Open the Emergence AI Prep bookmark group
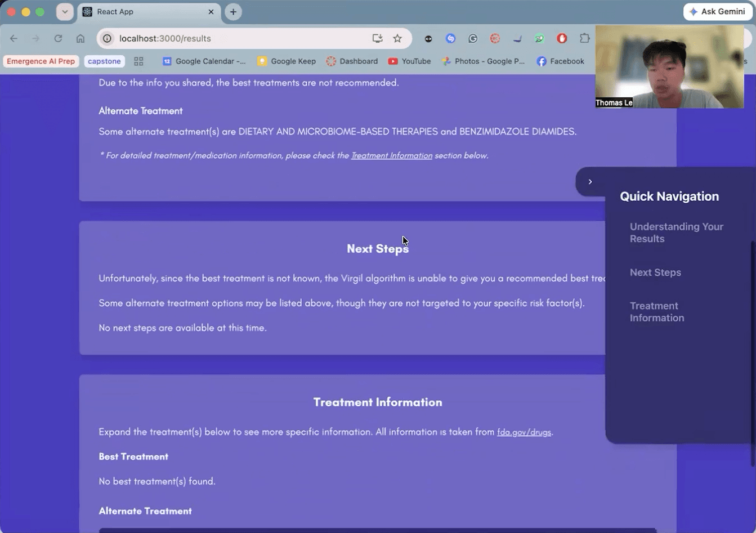The height and width of the screenshot is (533, 756). (x=41, y=61)
